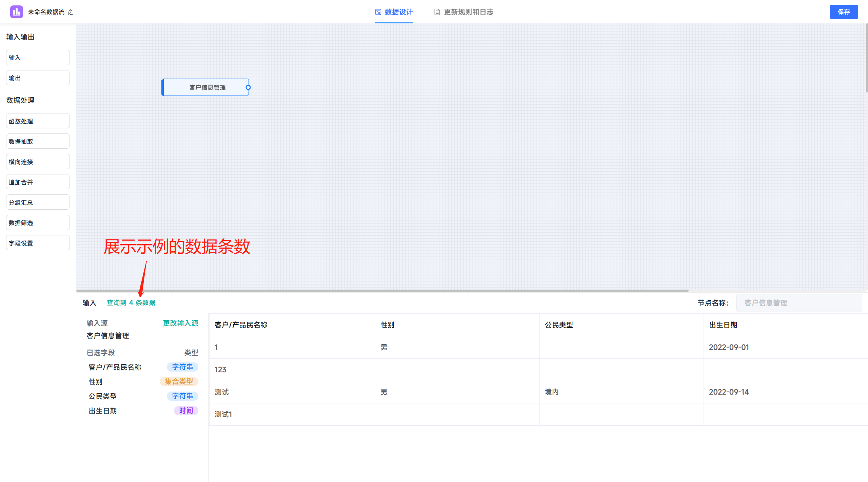Click the vertical scrollbar at right edge
868x482 pixels.
867,58
